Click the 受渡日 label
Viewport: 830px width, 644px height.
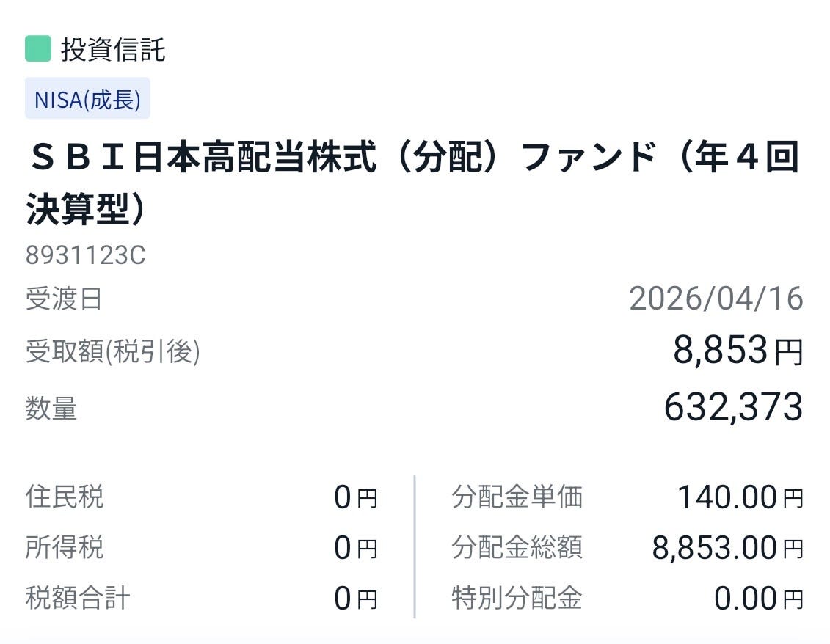coord(64,299)
